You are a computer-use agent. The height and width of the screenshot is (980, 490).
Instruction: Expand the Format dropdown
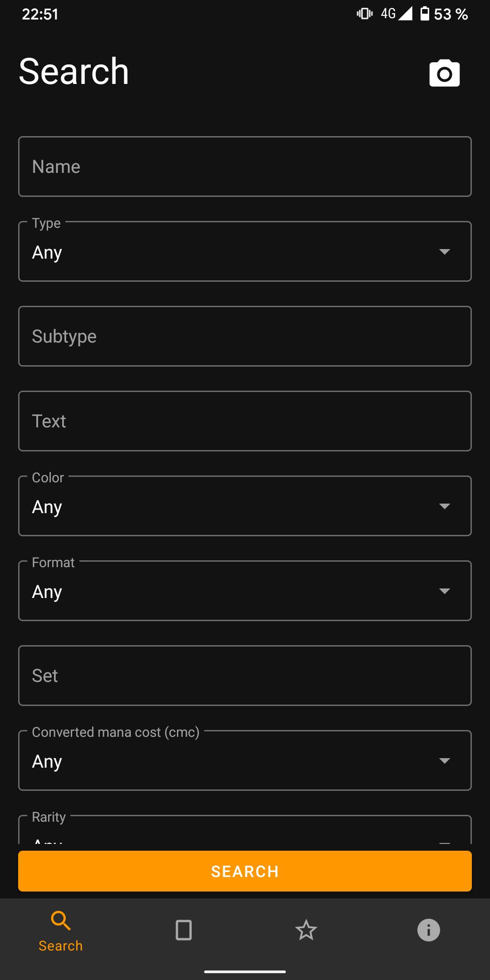click(x=245, y=591)
